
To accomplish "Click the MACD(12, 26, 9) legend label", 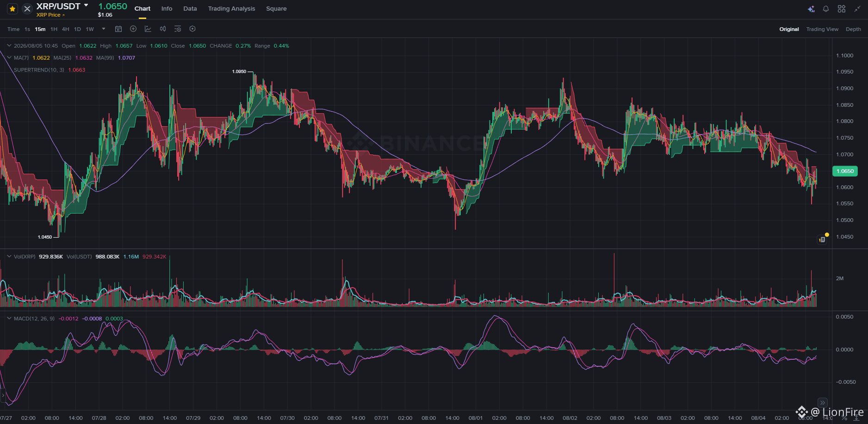I will coord(34,319).
